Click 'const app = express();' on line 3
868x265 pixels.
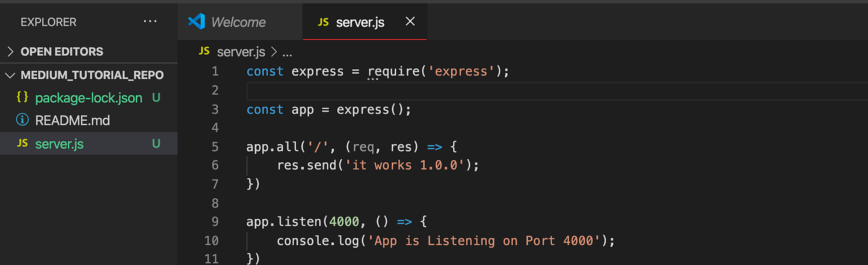pyautogui.click(x=329, y=110)
